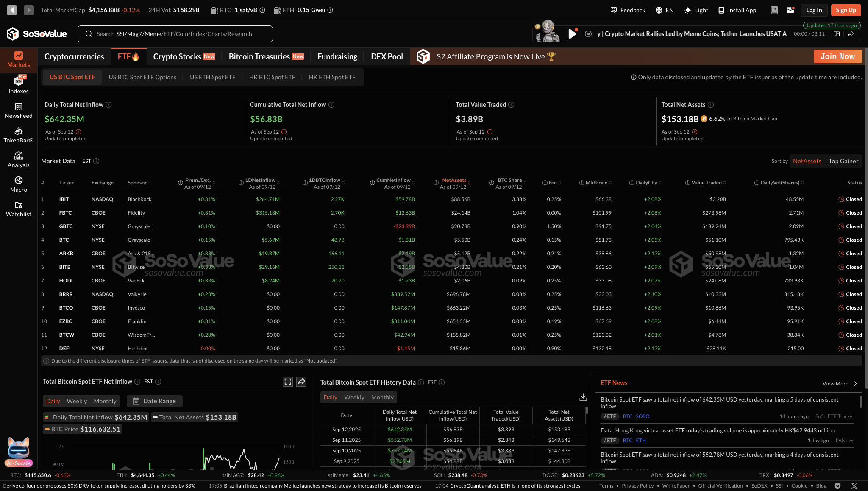
Task: Open the IBIT ticker row
Action: coord(451,199)
